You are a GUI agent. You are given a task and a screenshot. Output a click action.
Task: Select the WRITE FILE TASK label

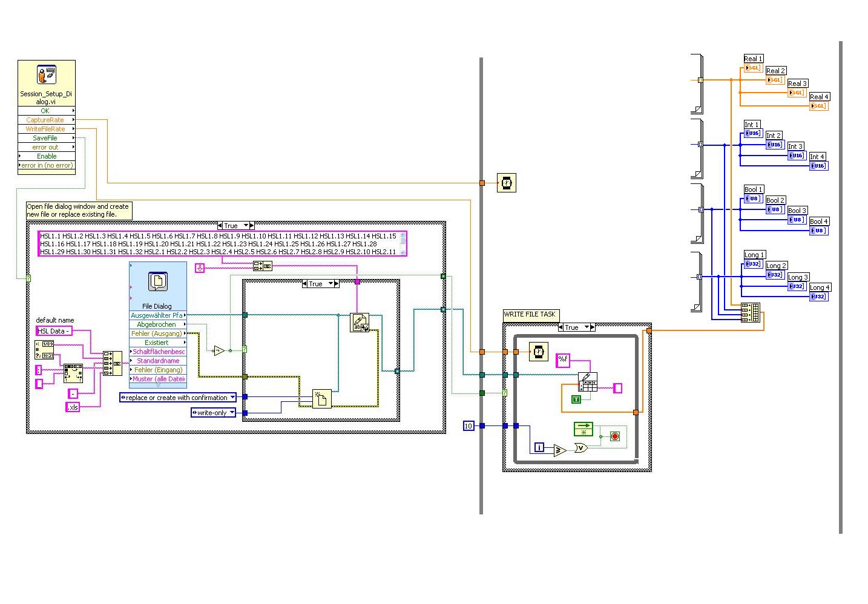point(530,315)
